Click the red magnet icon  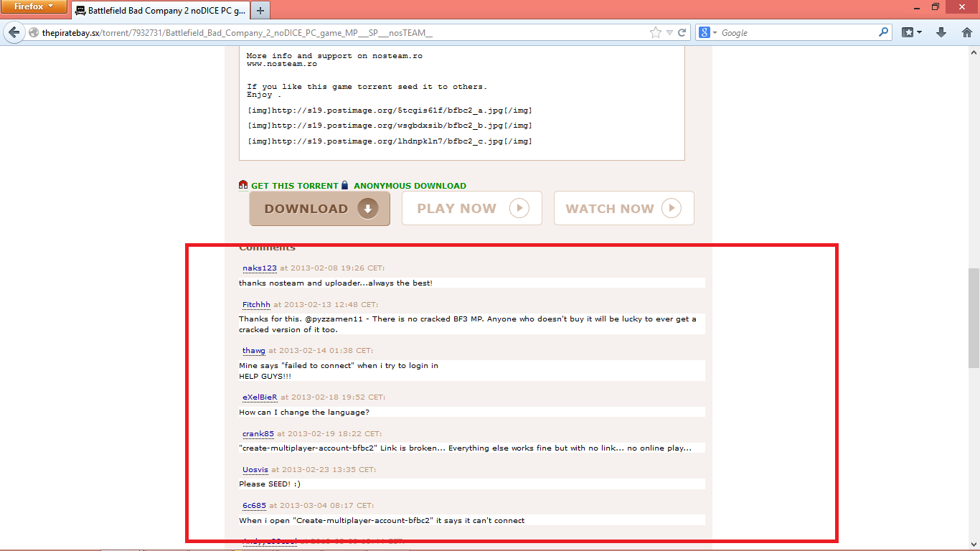coord(243,185)
